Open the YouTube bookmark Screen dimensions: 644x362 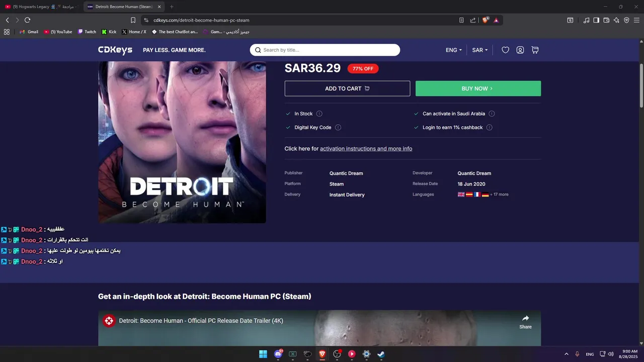coord(58,32)
